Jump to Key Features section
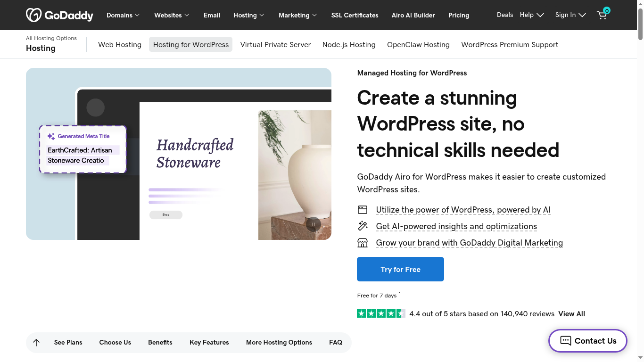 tap(209, 343)
